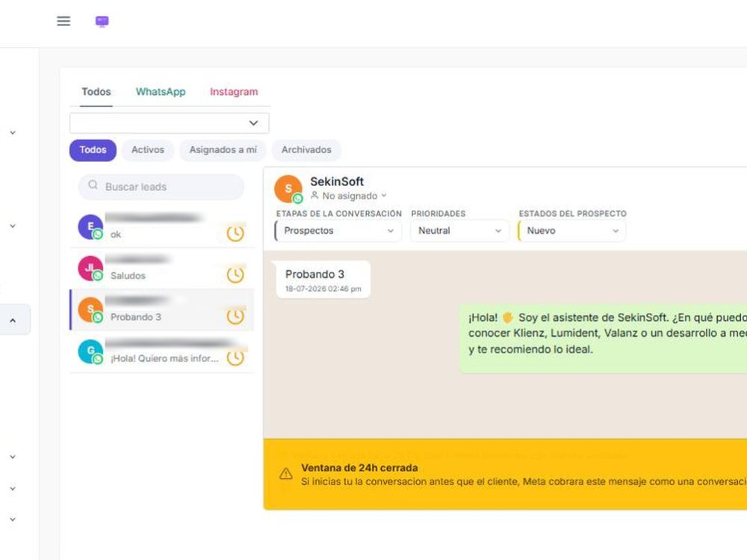Open the 'Nuevo' prospect status dropdown

coord(571,231)
